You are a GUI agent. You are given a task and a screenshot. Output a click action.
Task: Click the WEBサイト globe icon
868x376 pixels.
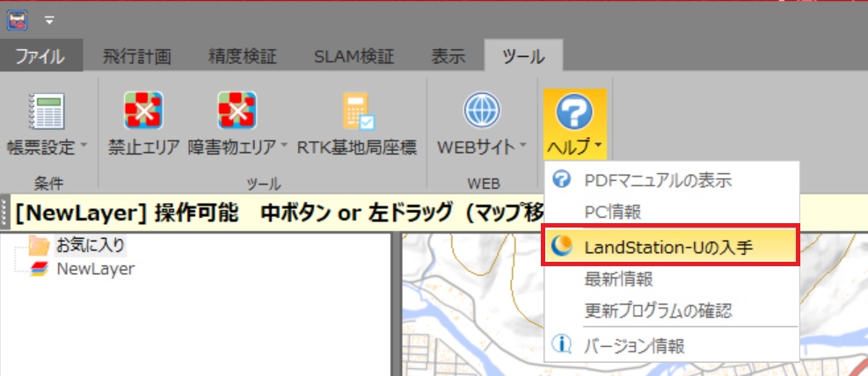click(x=481, y=112)
